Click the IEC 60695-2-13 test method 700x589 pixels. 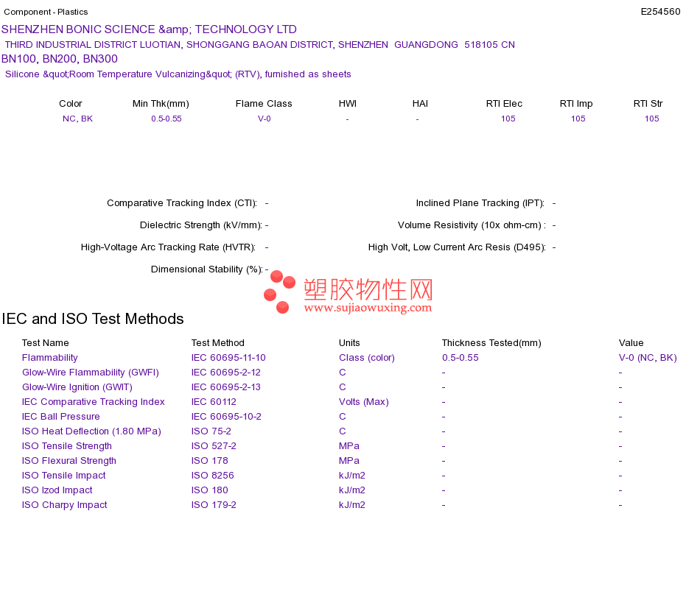(x=226, y=387)
